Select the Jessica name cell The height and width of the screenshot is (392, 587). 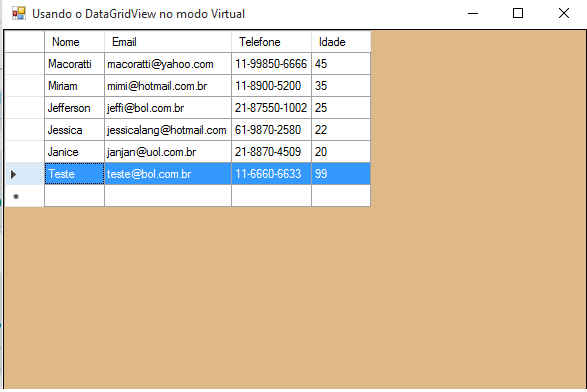pyautogui.click(x=74, y=130)
